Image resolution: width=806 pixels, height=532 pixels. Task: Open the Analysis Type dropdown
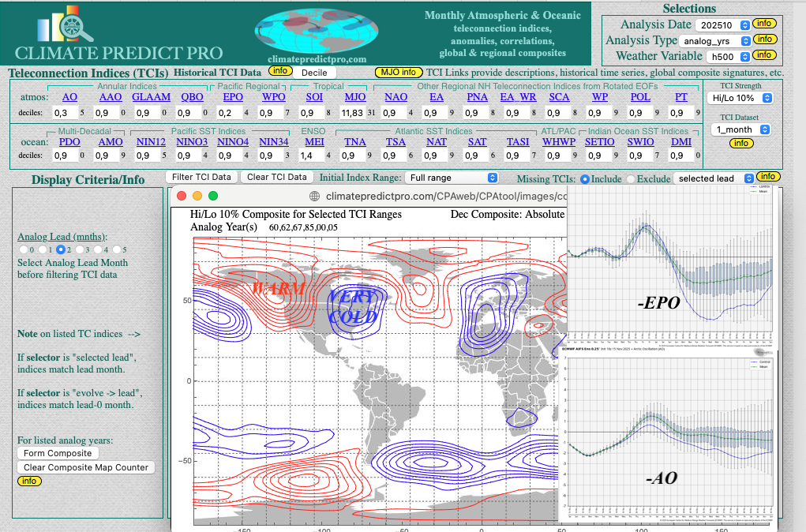click(716, 40)
